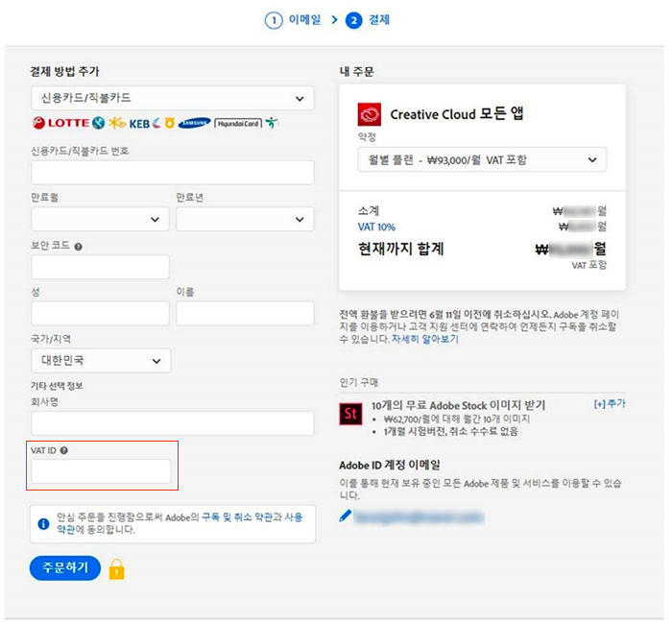Screen dimensions: 672x623
Task: Click the 현재까지 합계 label
Action: pyautogui.click(x=400, y=249)
